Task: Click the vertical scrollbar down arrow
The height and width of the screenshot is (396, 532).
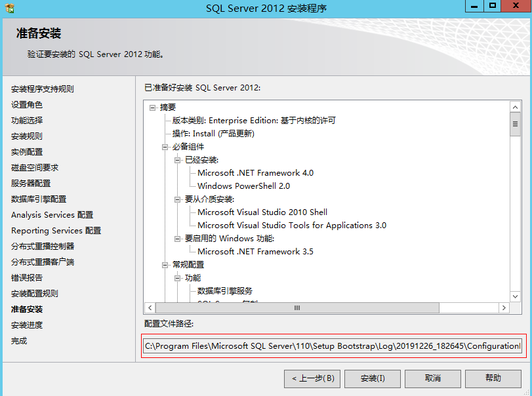Action: pos(514,297)
